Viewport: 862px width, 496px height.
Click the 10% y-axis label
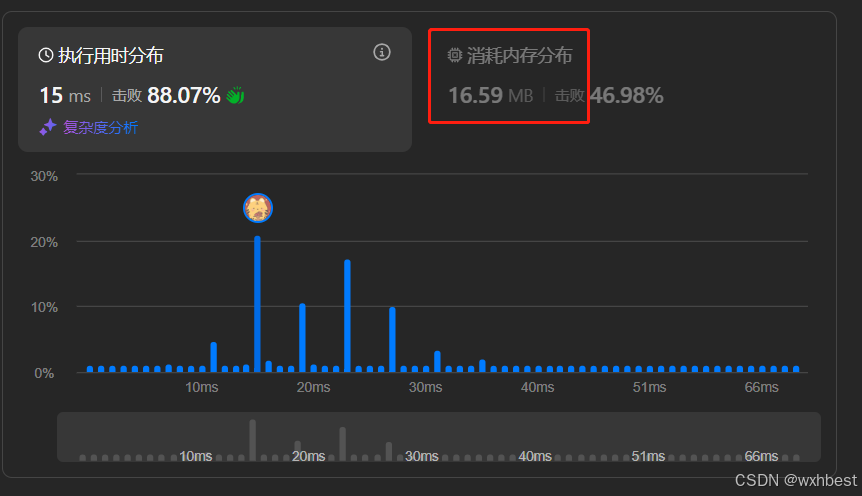point(44,307)
